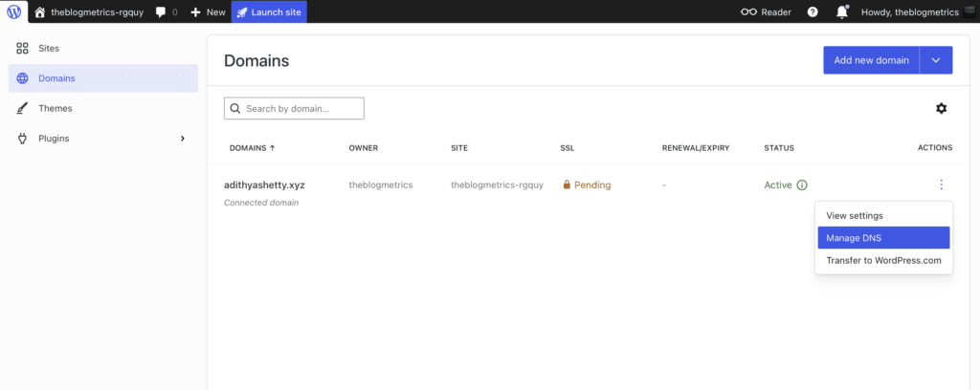Click the Domains page heading

tap(256, 60)
